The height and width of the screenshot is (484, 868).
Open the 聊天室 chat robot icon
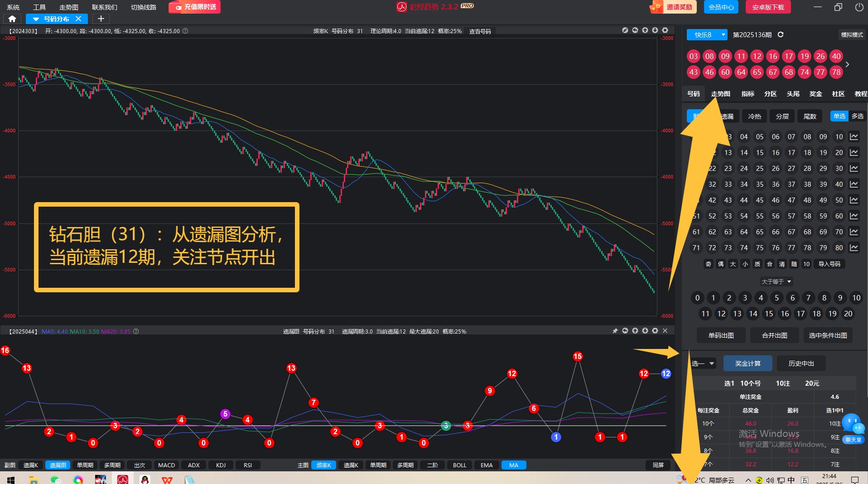(854, 429)
